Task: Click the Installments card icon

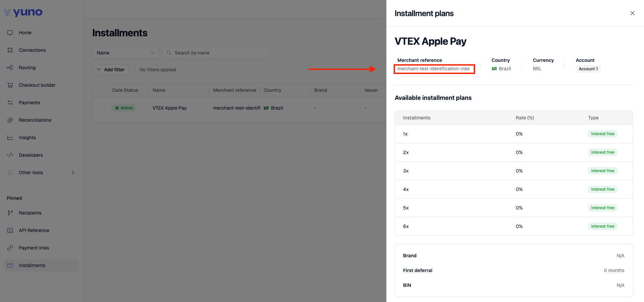Action: (10, 265)
